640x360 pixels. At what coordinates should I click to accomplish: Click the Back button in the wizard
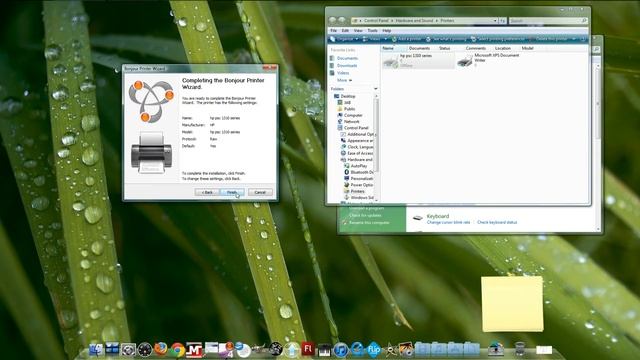pyautogui.click(x=207, y=192)
